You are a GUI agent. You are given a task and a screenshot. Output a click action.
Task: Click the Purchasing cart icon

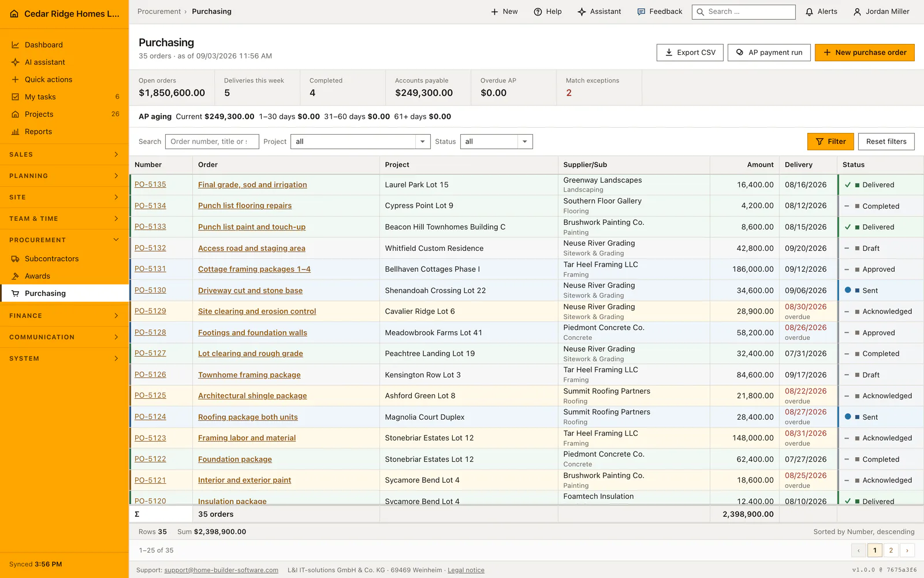coord(16,294)
